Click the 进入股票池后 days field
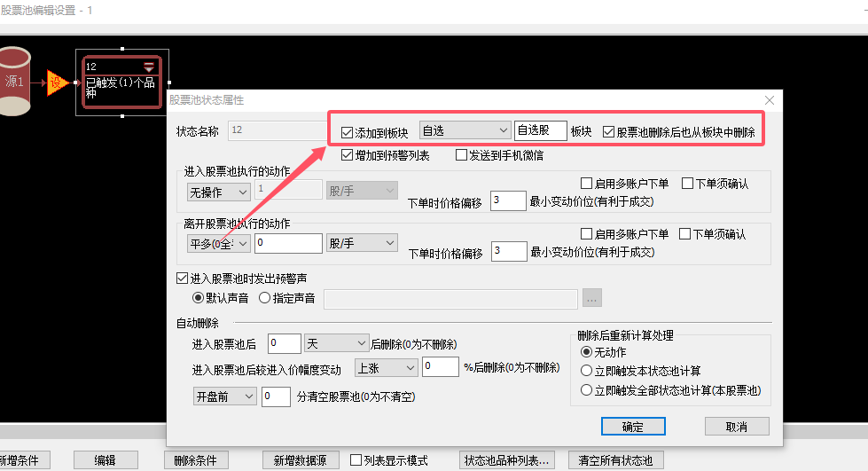This screenshot has width=868, height=471. (x=284, y=343)
